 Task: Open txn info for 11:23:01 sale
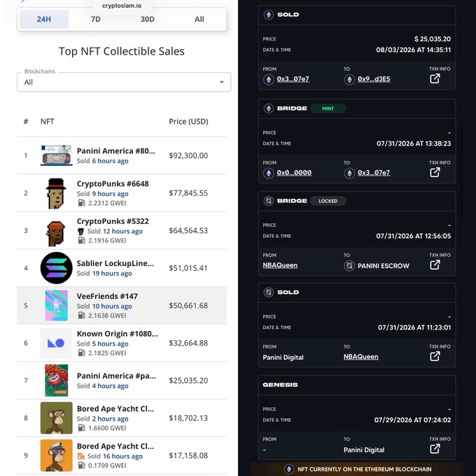tap(435, 356)
